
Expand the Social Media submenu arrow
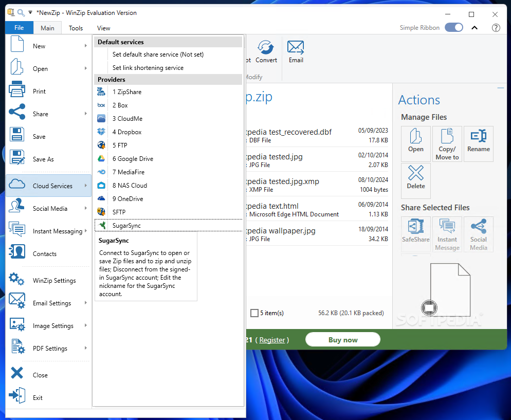click(x=86, y=208)
